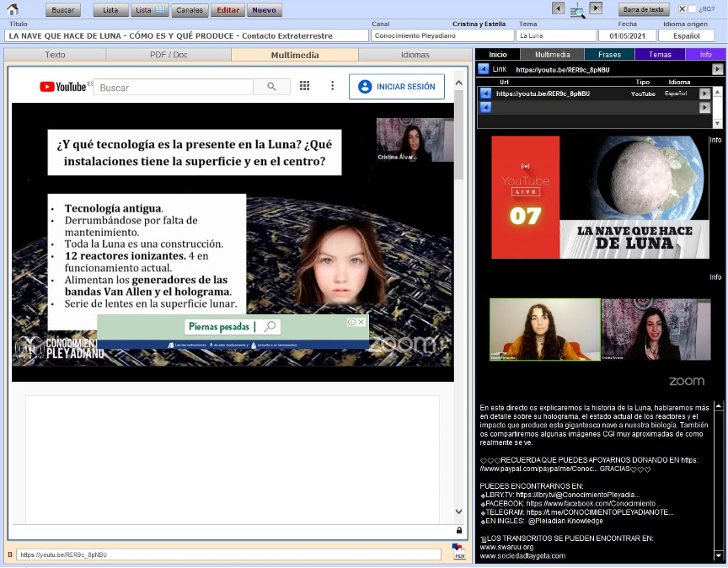Click INICIAR SESIÓN button

397,87
